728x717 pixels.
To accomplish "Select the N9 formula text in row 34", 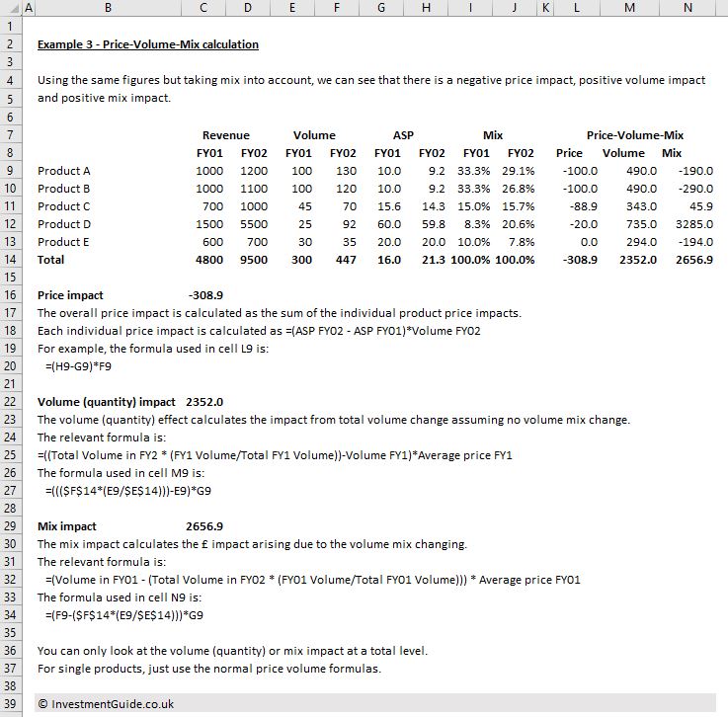I will (123, 615).
